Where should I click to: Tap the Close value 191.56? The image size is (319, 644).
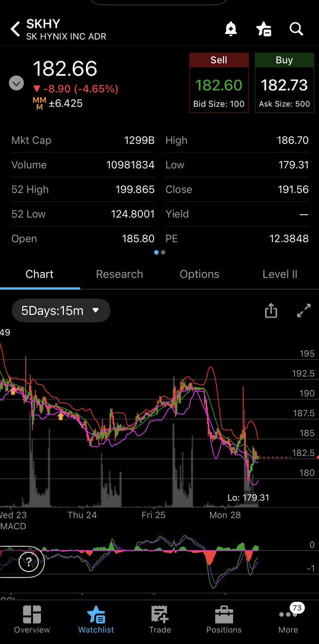click(292, 189)
